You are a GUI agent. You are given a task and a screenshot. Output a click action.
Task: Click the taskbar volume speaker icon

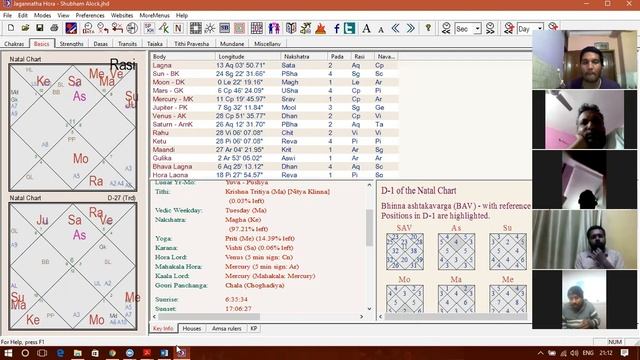[x=575, y=353]
